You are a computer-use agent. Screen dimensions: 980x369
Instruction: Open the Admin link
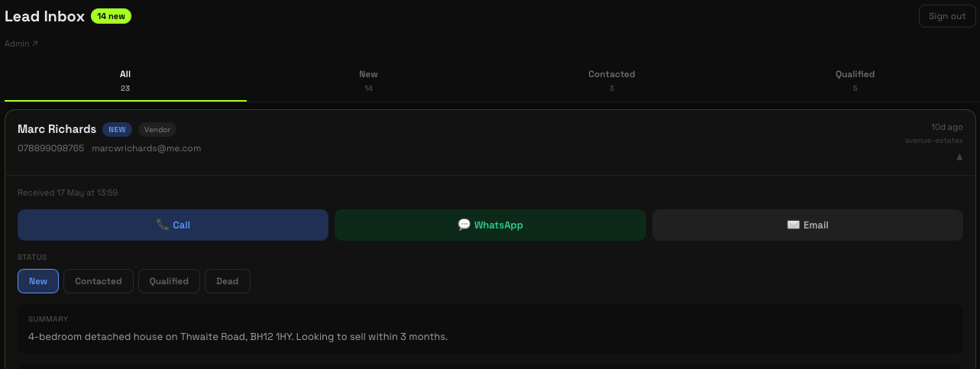tap(21, 44)
